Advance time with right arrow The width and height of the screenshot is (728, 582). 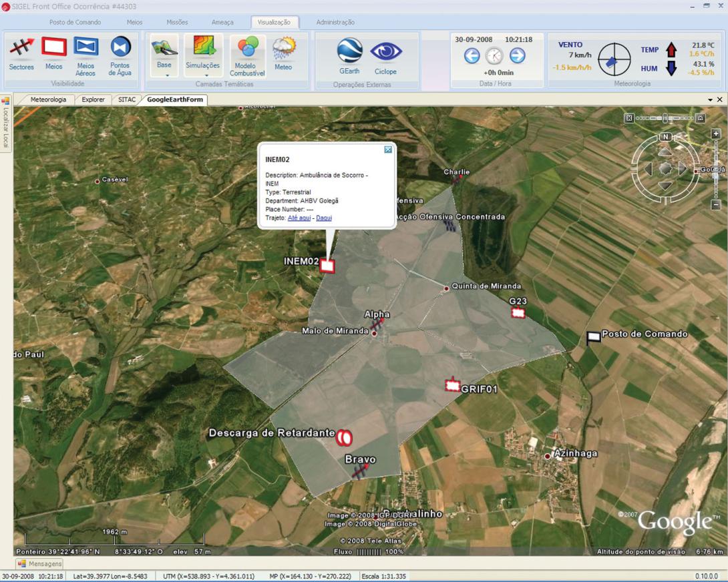517,55
